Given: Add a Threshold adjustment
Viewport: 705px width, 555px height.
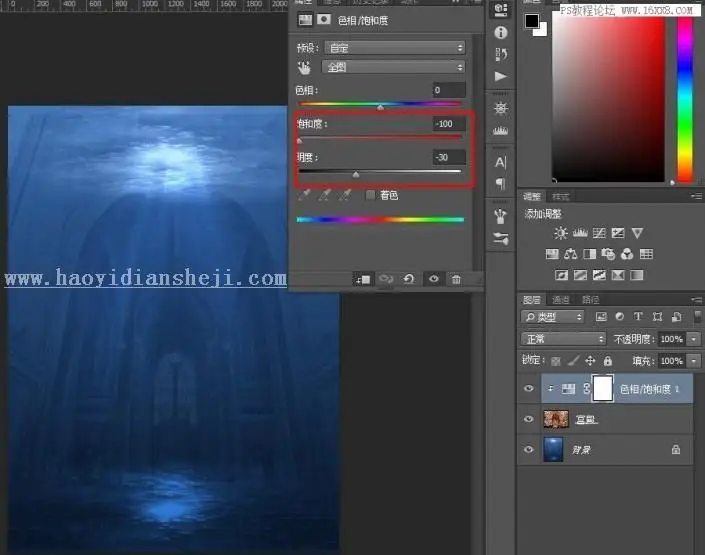Looking at the screenshot, I should coord(599,275).
